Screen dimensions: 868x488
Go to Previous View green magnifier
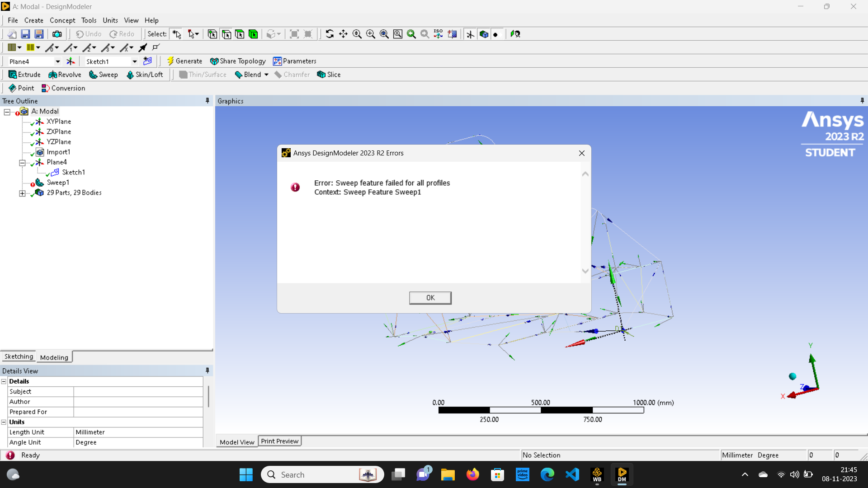coord(411,34)
